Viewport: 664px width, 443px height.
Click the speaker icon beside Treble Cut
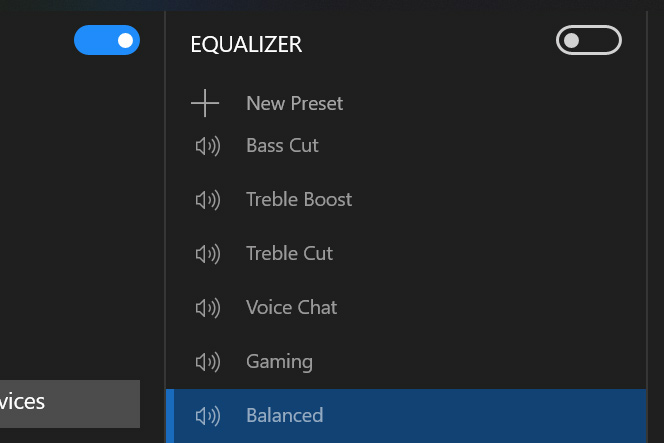(208, 254)
